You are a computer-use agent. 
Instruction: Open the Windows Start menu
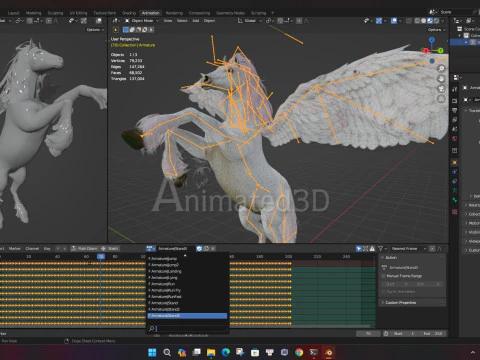pyautogui.click(x=152, y=352)
